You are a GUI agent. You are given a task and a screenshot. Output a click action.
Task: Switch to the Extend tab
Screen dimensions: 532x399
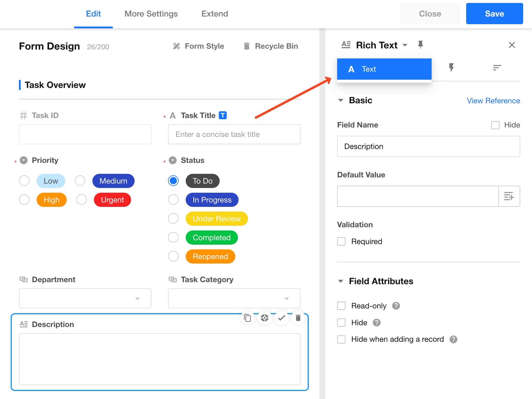215,14
